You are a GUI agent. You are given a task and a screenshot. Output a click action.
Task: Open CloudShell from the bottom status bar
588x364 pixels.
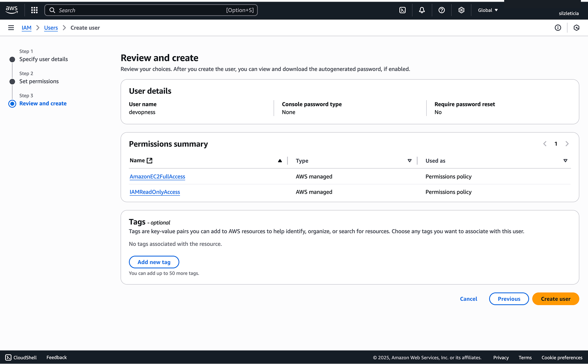pos(21,357)
